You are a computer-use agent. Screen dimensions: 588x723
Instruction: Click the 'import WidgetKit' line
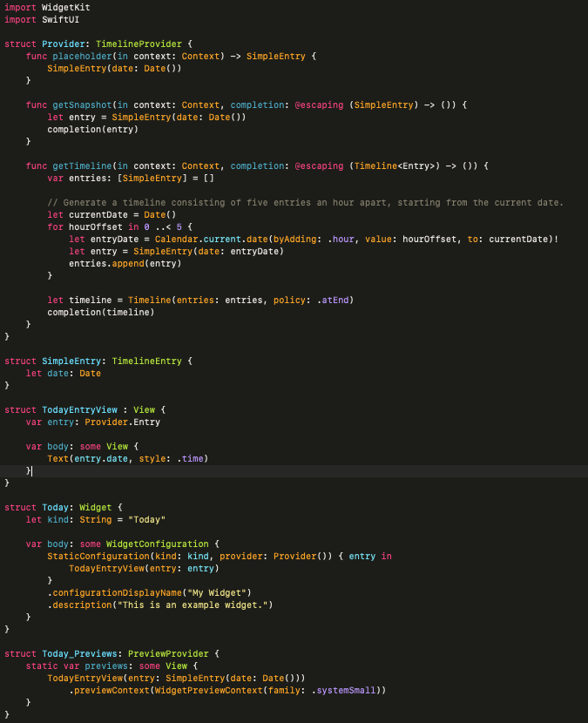tap(47, 7)
